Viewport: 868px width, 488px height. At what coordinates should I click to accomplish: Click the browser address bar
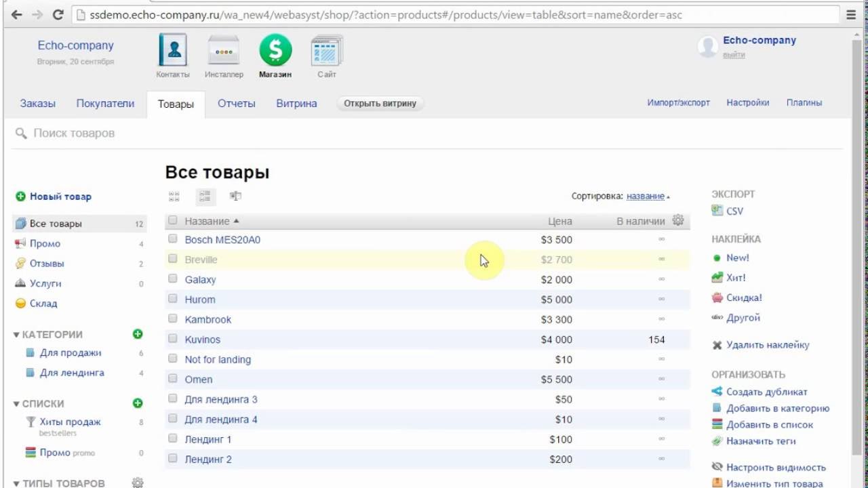click(454, 14)
